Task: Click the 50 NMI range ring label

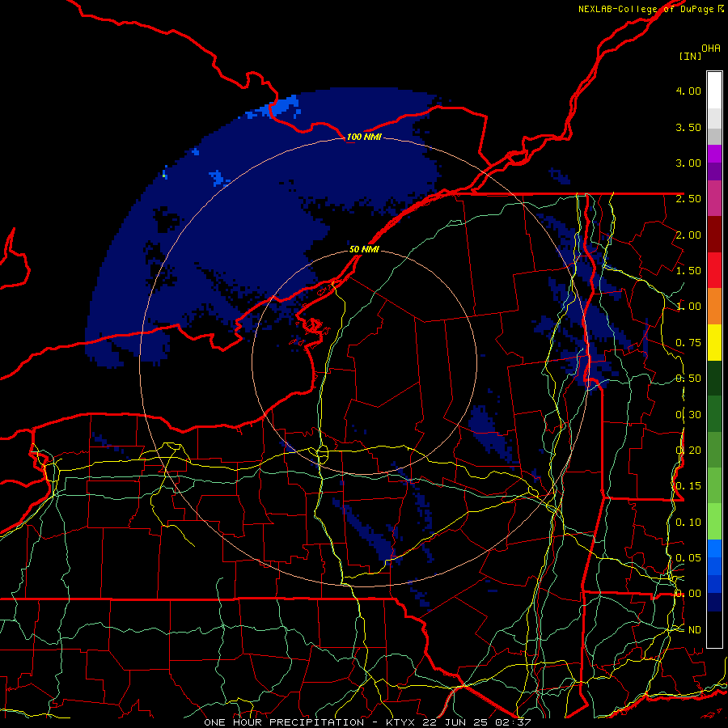Action: (x=364, y=249)
